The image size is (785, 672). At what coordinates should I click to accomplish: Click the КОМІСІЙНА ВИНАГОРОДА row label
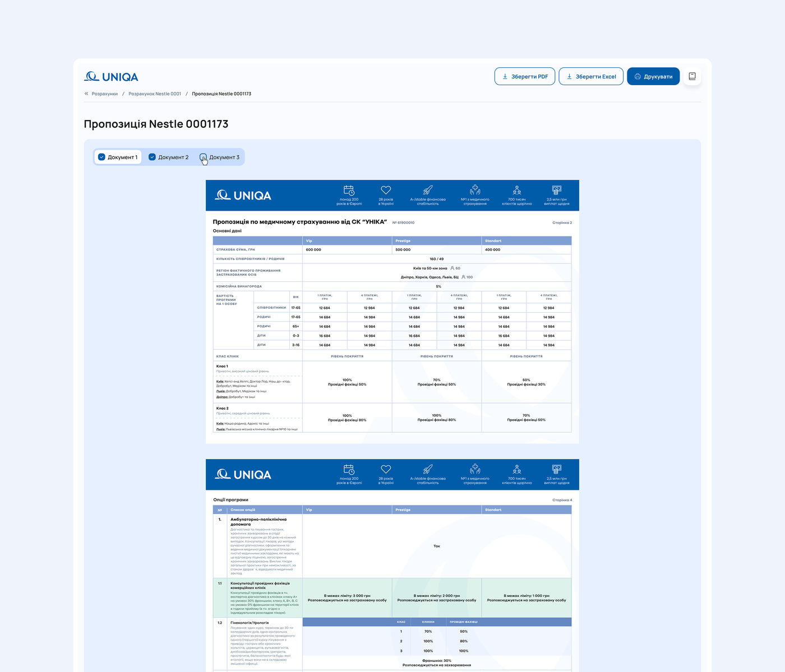click(239, 286)
